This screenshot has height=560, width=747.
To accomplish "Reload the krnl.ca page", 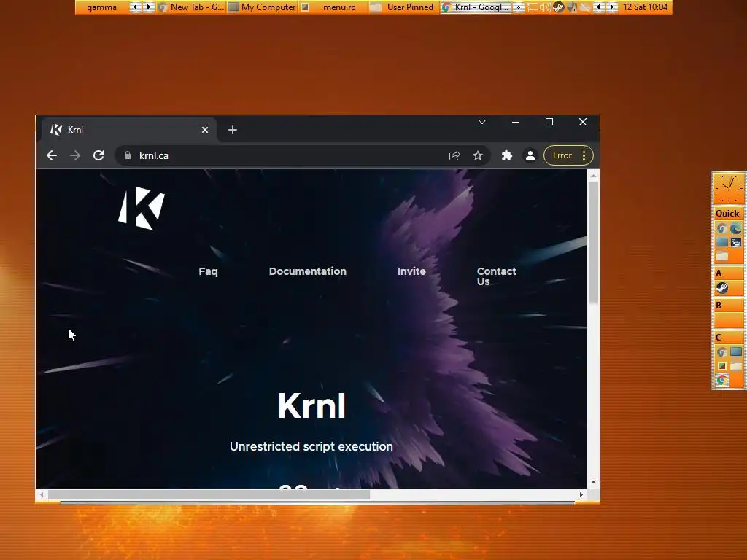I will tap(98, 155).
